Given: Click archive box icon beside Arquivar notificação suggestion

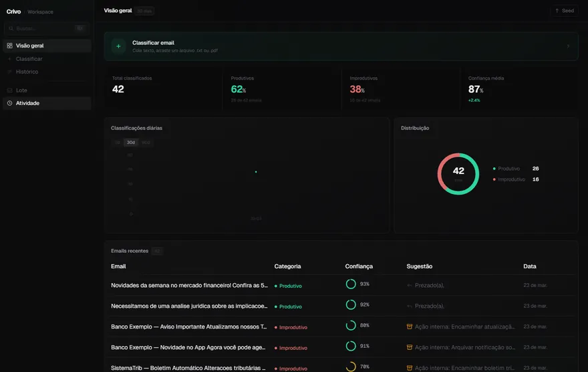Looking at the screenshot, I should (x=410, y=347).
